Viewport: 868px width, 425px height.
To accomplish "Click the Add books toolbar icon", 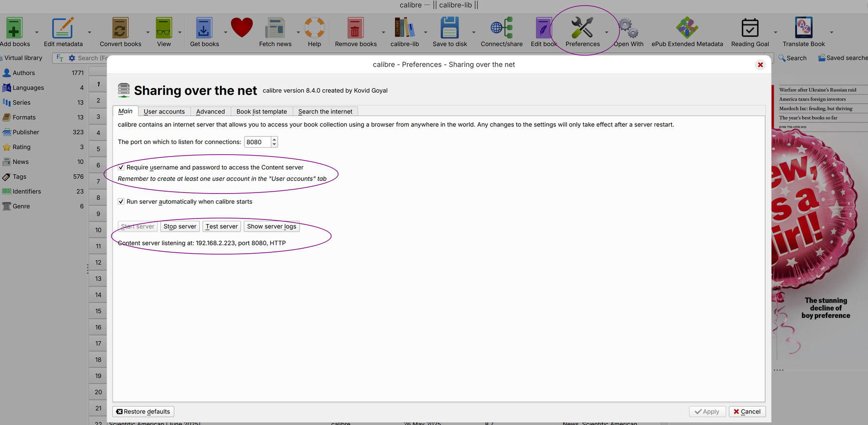I will pyautogui.click(x=14, y=29).
